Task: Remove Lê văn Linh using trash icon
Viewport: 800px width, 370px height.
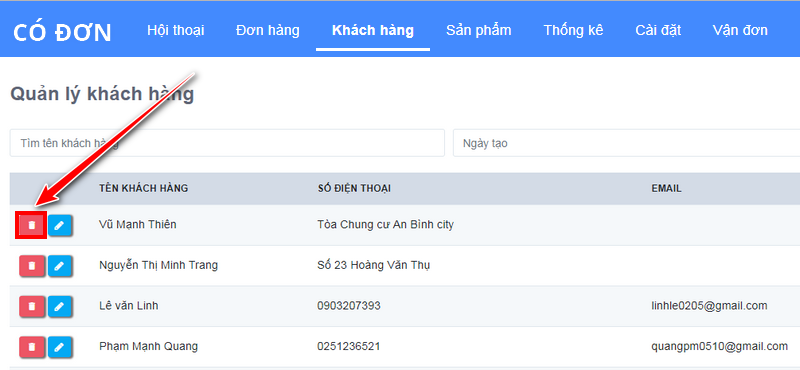Action: (32, 306)
